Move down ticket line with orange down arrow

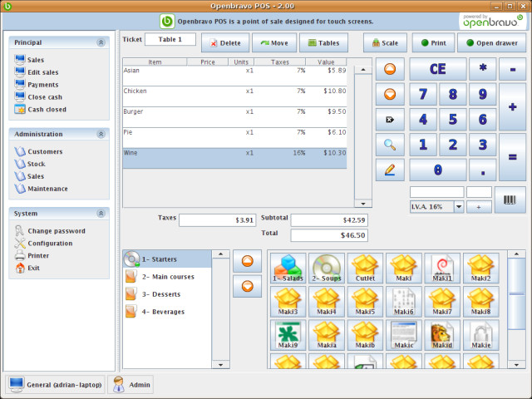pos(390,94)
